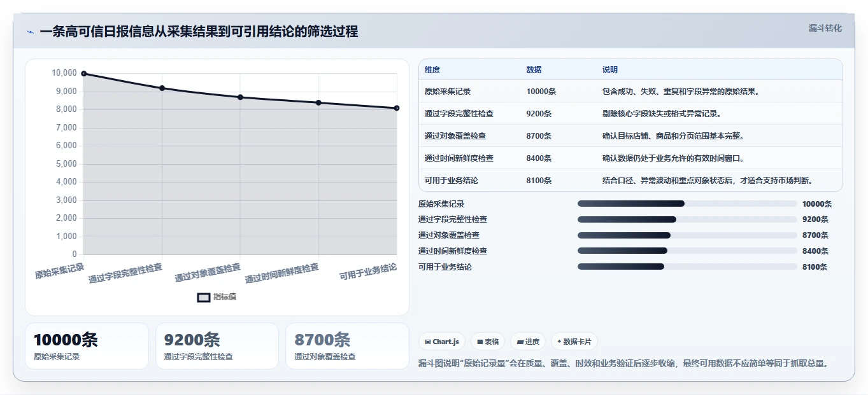Screen dimensions: 868x395
Task: Click the description starting 包含成功、失败、重复
Action: 681,92
